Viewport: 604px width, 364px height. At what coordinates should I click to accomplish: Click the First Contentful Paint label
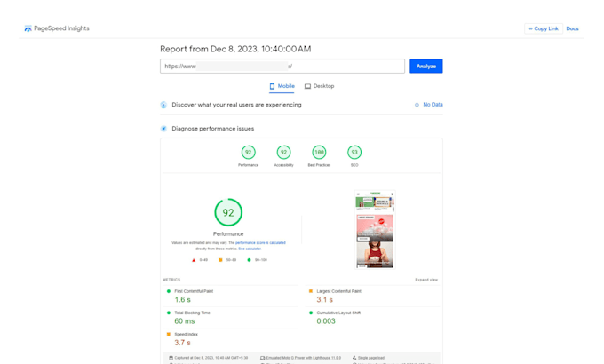[x=194, y=291]
